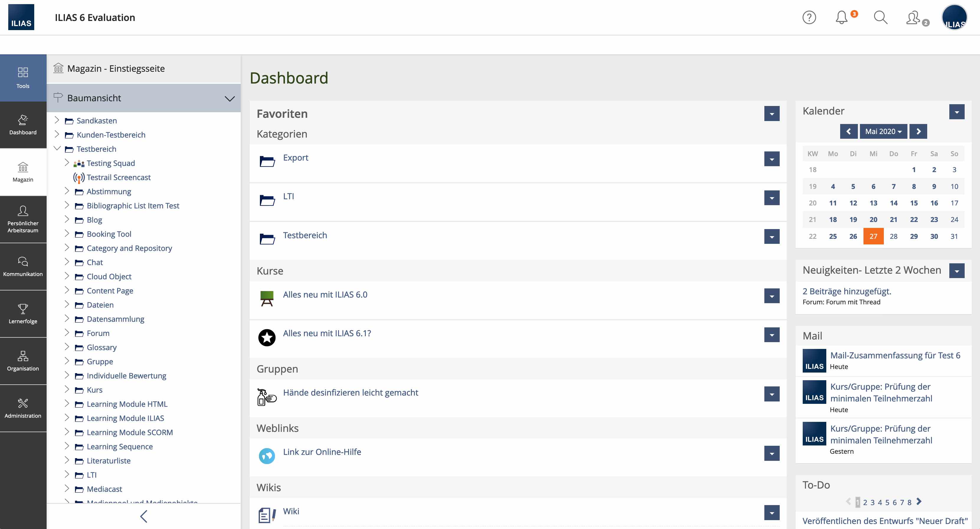Select Kommunikation in the sidebar
The image size is (980, 529).
[23, 266]
